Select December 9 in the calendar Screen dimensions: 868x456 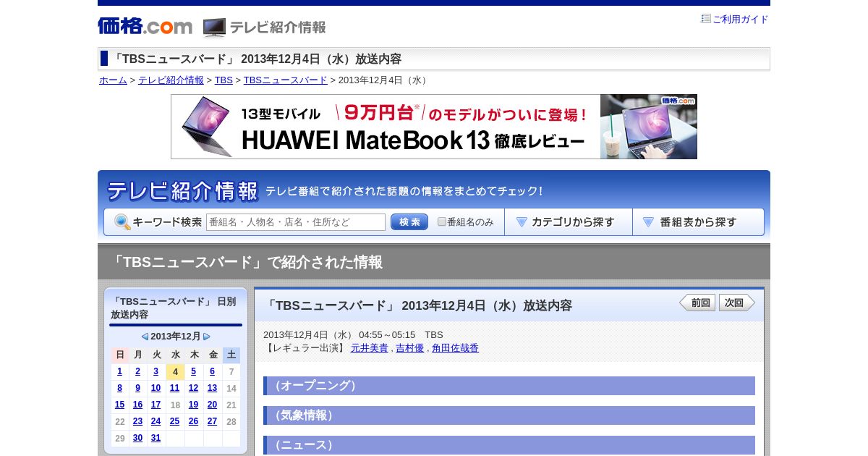point(137,388)
